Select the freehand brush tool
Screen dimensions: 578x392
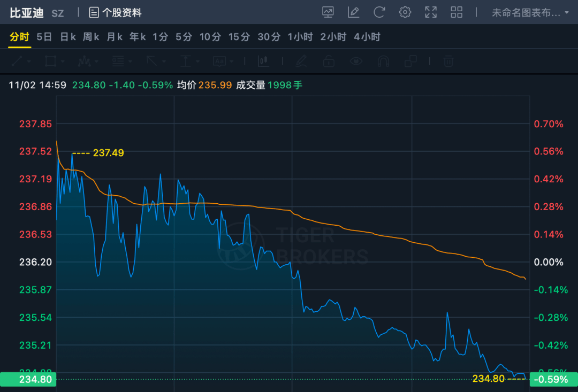[x=301, y=61]
